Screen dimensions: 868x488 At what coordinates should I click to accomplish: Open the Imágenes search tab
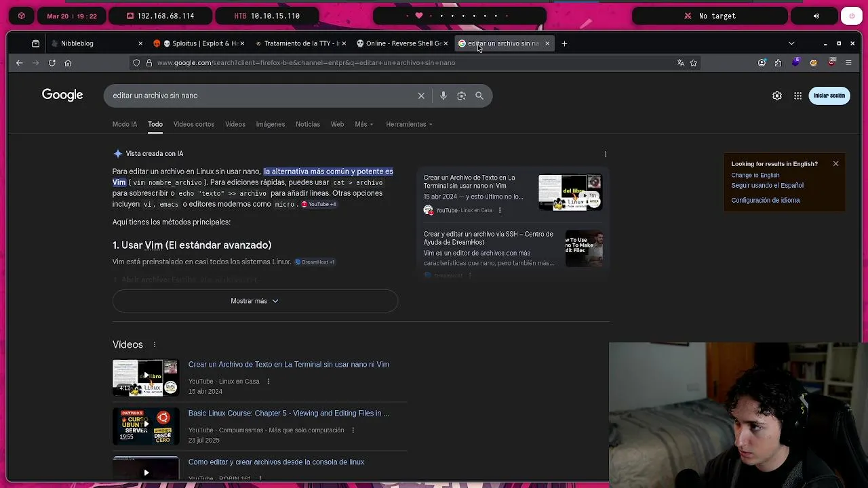(271, 124)
